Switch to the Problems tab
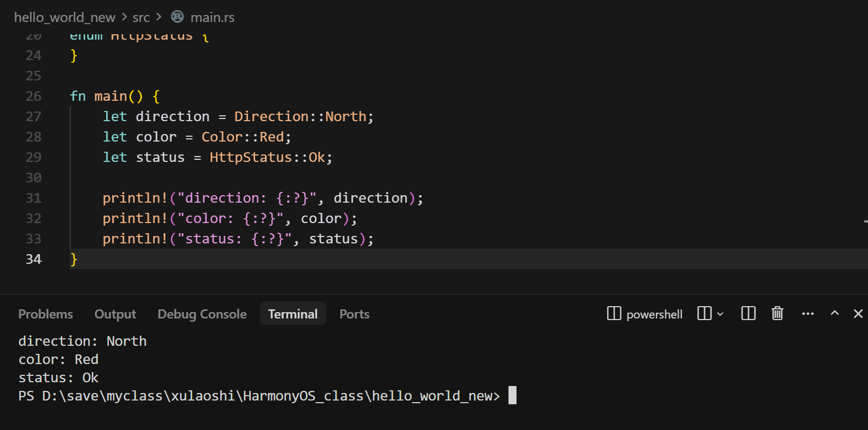This screenshot has height=430, width=868. pos(46,314)
